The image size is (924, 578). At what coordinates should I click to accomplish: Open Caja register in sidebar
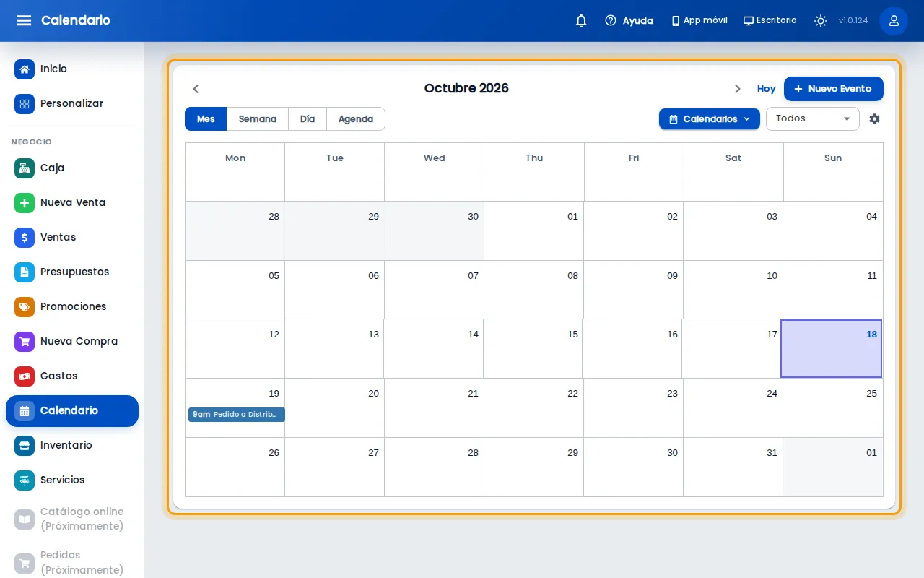point(72,168)
